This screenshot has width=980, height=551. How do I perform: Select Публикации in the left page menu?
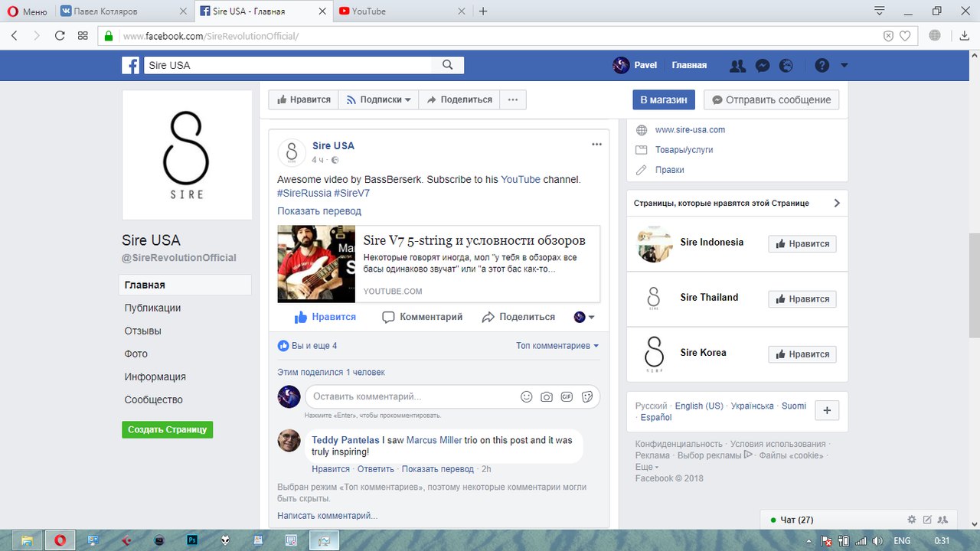(153, 308)
